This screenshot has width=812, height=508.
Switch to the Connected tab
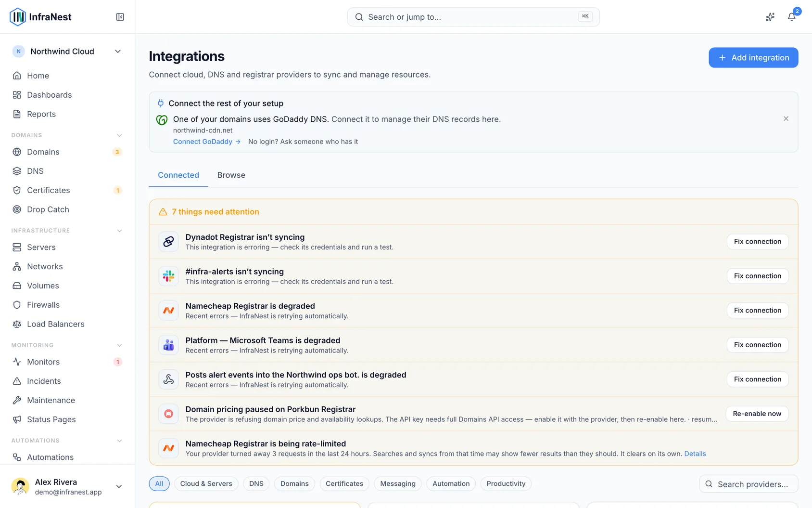coord(178,175)
